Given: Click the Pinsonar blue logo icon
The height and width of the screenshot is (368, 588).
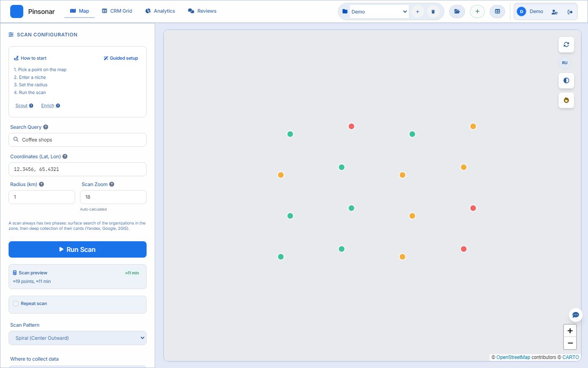Looking at the screenshot, I should click(x=17, y=11).
